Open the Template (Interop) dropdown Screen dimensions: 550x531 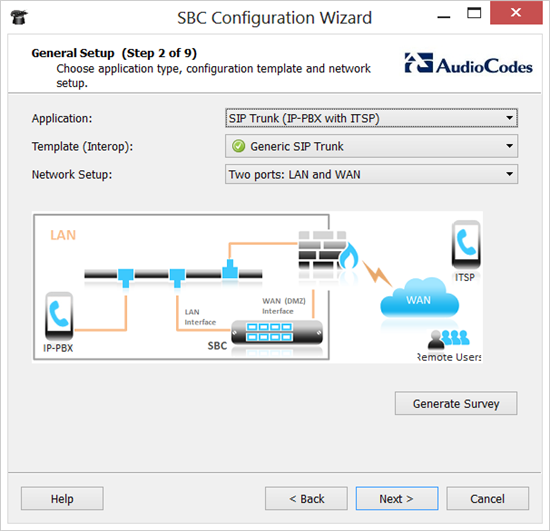tap(371, 146)
